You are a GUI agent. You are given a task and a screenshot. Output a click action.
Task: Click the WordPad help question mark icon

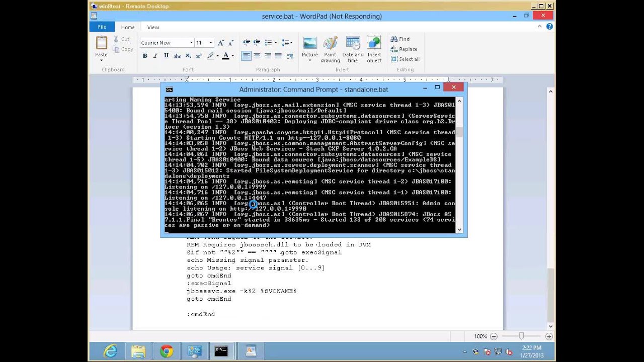click(x=550, y=27)
